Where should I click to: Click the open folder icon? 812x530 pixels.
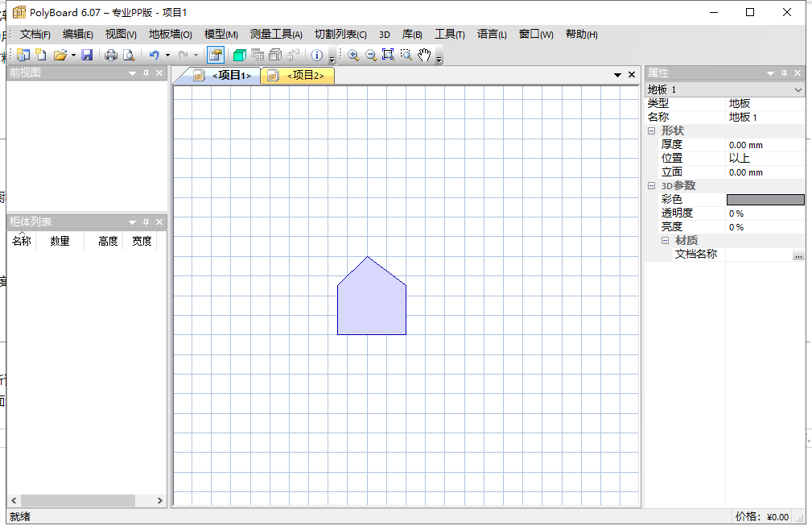click(60, 55)
